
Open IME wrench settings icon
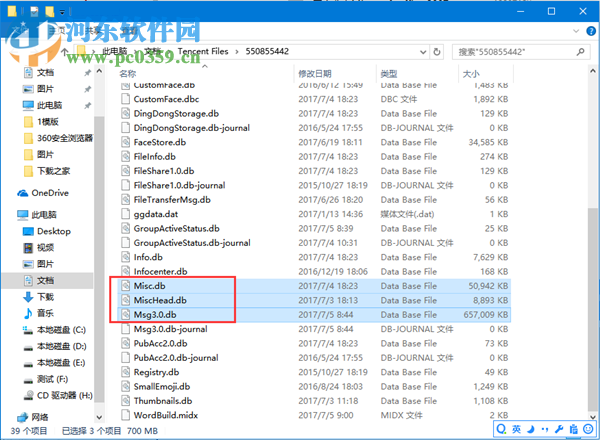[x=559, y=429]
